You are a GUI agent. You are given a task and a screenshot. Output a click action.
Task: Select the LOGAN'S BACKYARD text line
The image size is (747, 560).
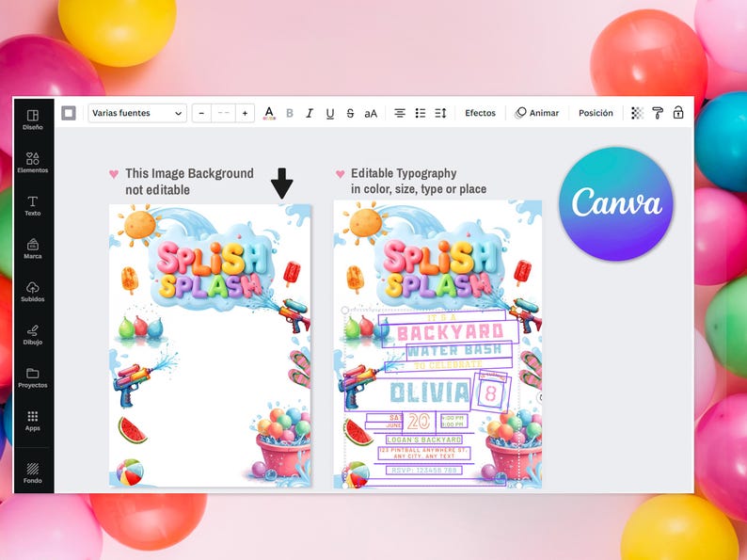pos(424,440)
